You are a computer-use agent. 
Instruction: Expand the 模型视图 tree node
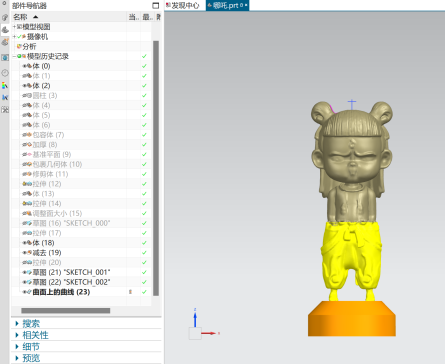(x=14, y=27)
